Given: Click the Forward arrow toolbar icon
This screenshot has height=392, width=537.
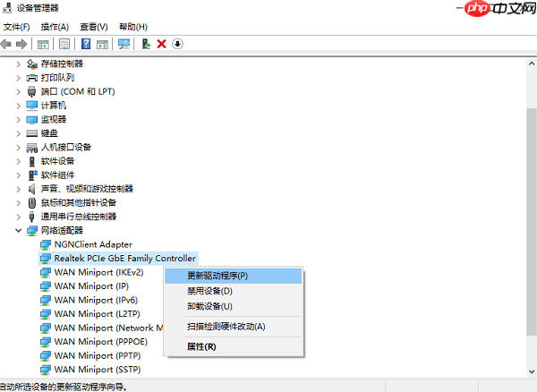Looking at the screenshot, I should [21, 44].
